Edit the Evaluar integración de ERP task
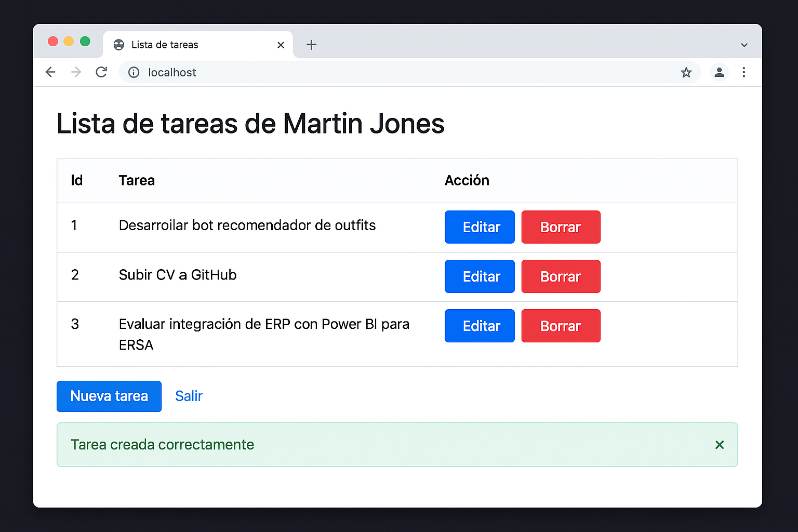The image size is (798, 532). pyautogui.click(x=480, y=326)
